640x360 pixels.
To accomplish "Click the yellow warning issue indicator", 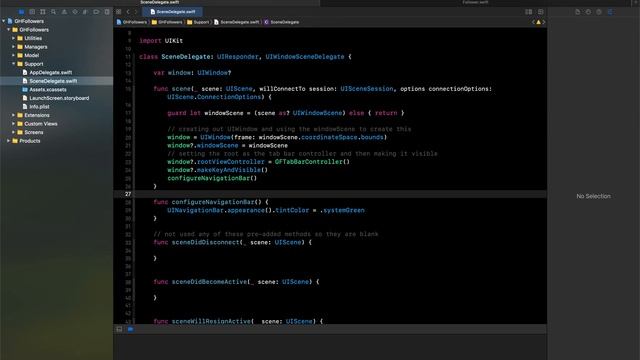I will (538, 22).
